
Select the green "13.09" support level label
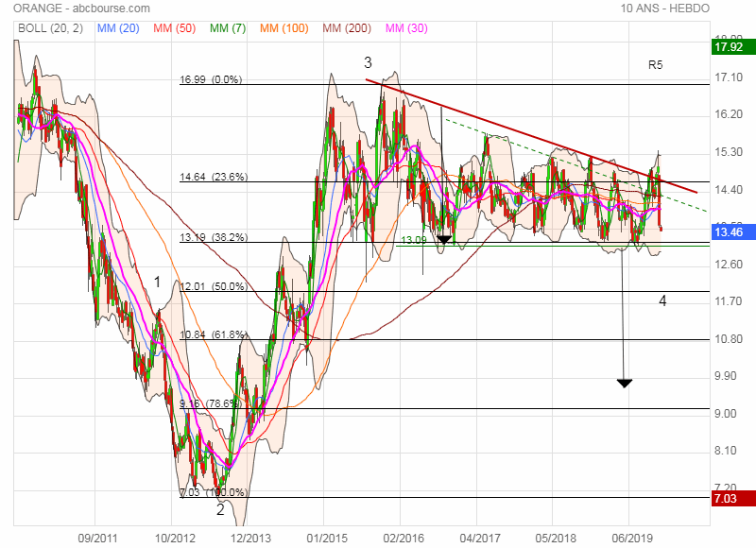click(414, 240)
